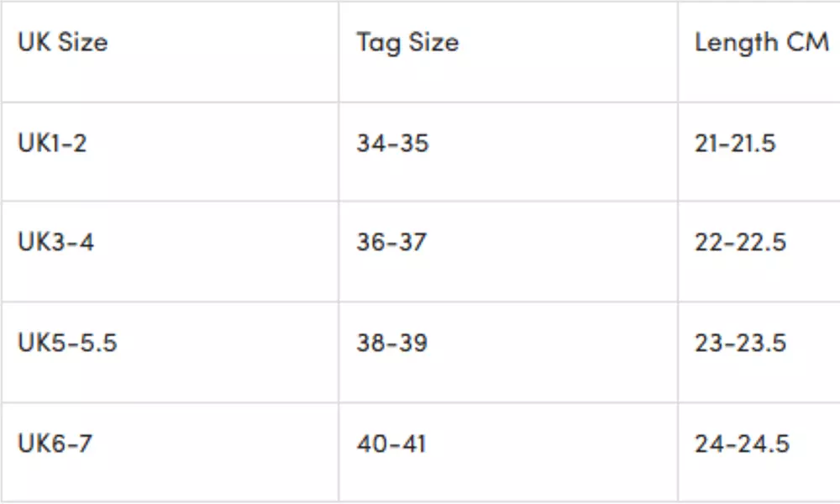
Task: Click the 22-22.5 length cell
Action: tap(740, 243)
